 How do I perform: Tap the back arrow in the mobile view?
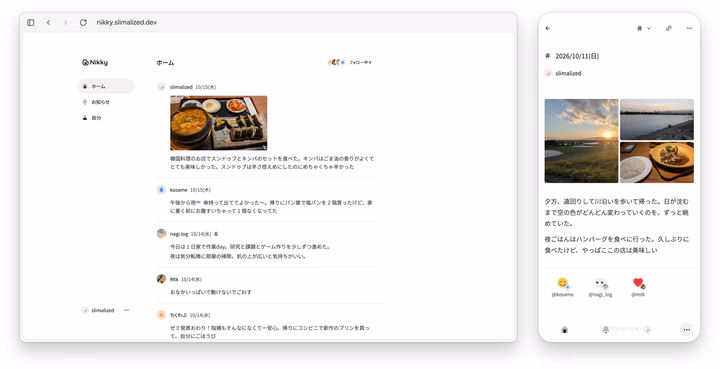click(548, 28)
